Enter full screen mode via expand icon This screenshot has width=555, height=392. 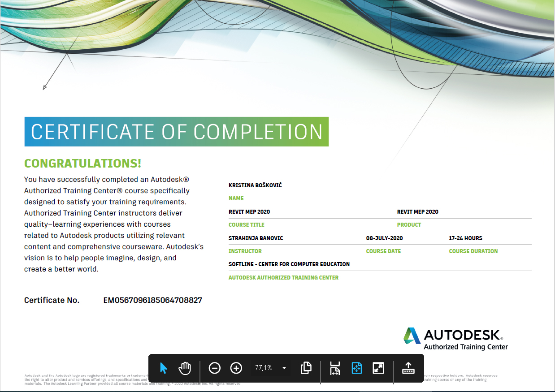(378, 368)
